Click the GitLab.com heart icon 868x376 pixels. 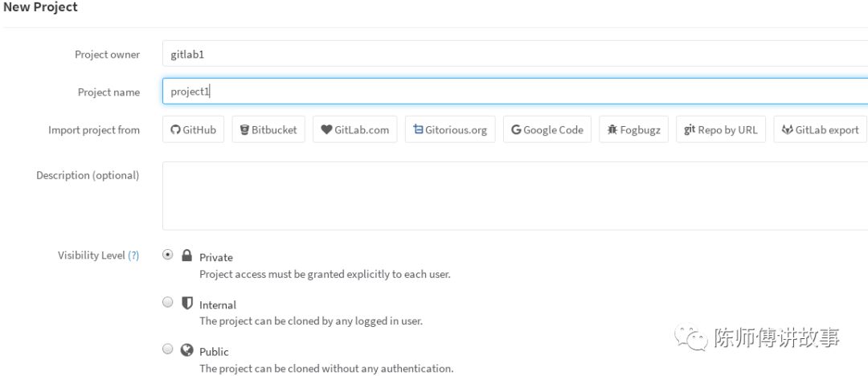click(x=326, y=130)
